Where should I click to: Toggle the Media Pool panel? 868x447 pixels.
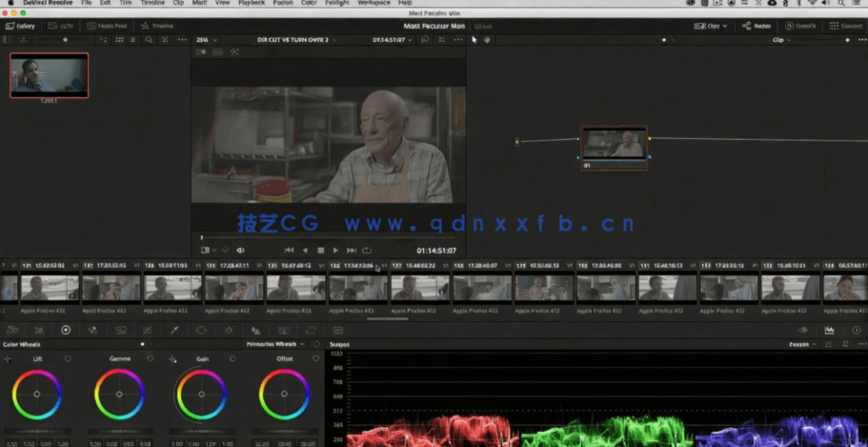tap(108, 26)
